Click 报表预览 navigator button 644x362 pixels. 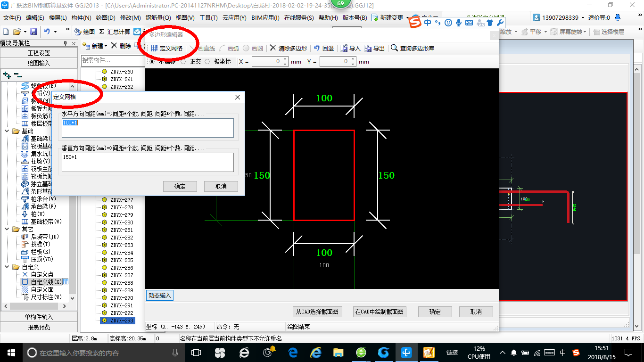pos(39,327)
